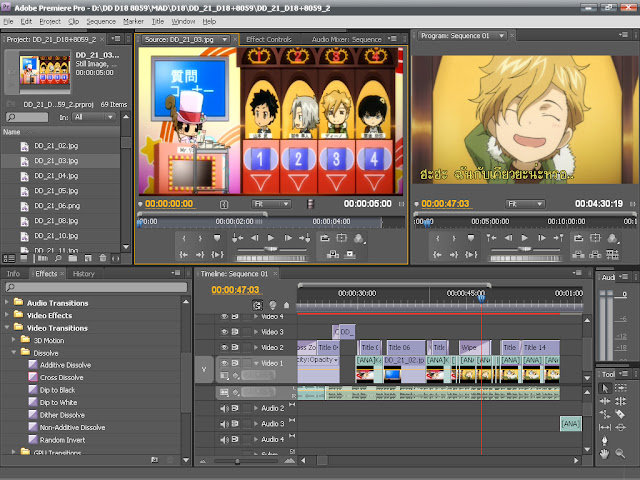Select the Razor tool in Tools panel
The image size is (640, 480).
coord(620,414)
